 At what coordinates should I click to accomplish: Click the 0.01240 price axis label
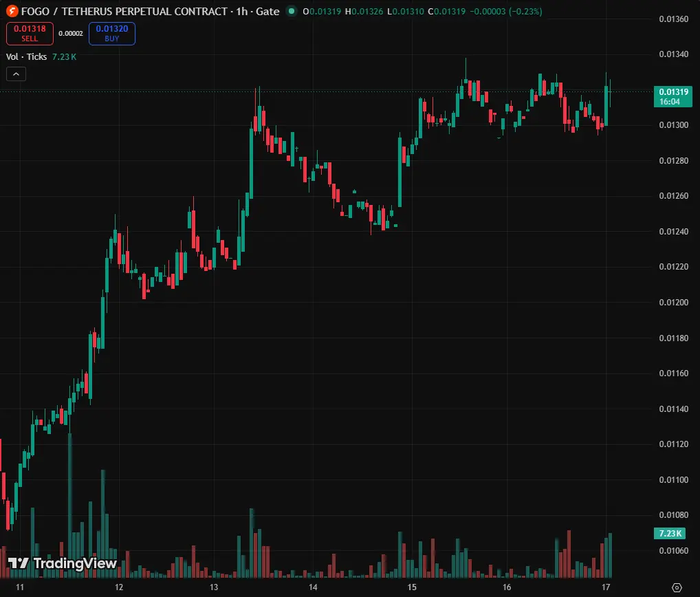pos(674,231)
